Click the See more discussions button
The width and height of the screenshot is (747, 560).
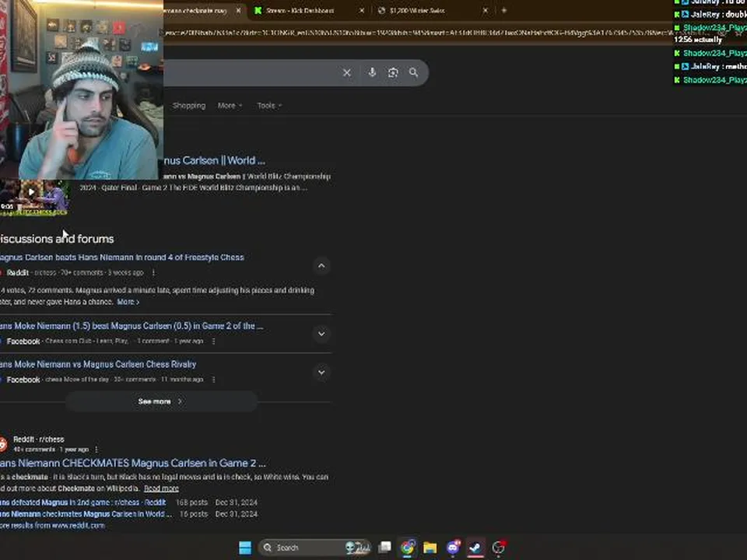tap(162, 401)
